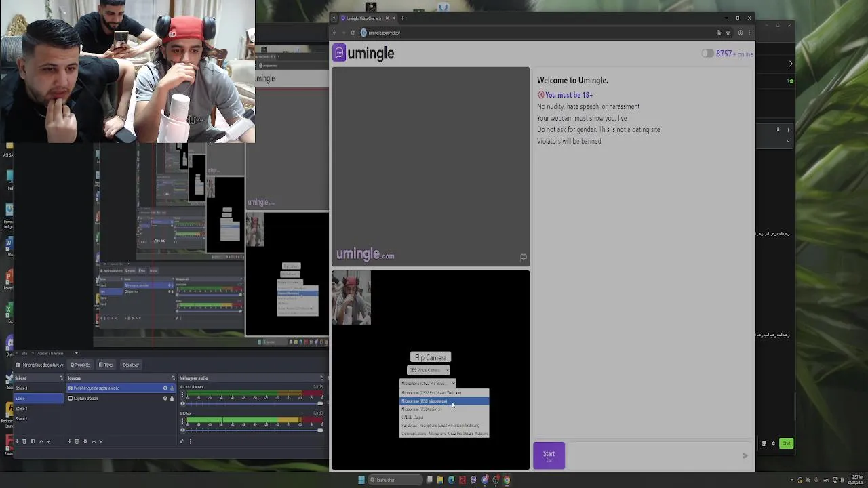Open the OBS Virtual Camera dropdown
The height and width of the screenshot is (488, 868).
point(428,370)
